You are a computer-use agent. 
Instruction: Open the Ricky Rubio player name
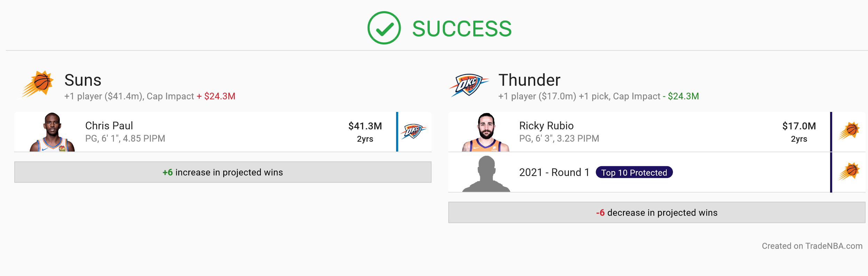546,125
